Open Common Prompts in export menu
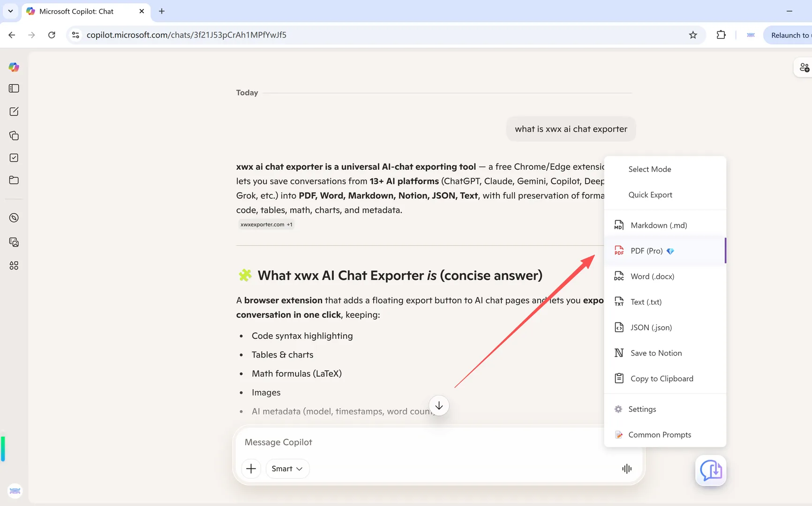This screenshot has height=506, width=812. coord(665,435)
